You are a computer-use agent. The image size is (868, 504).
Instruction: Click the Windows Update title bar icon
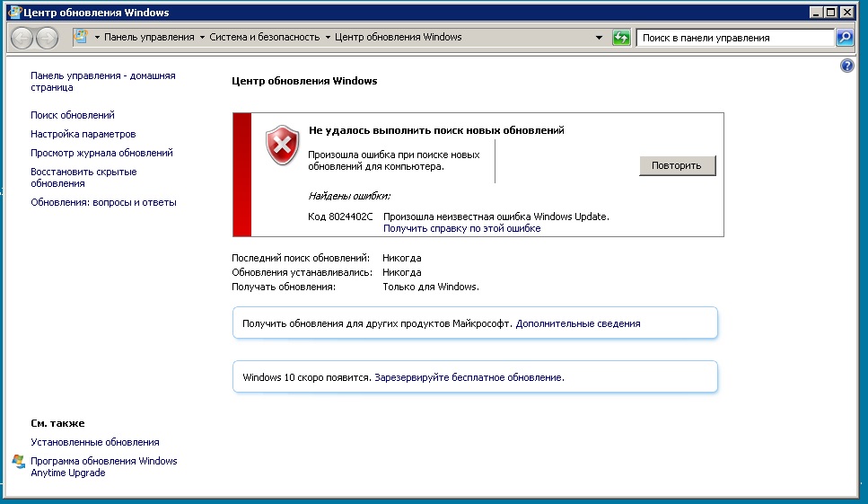14,13
